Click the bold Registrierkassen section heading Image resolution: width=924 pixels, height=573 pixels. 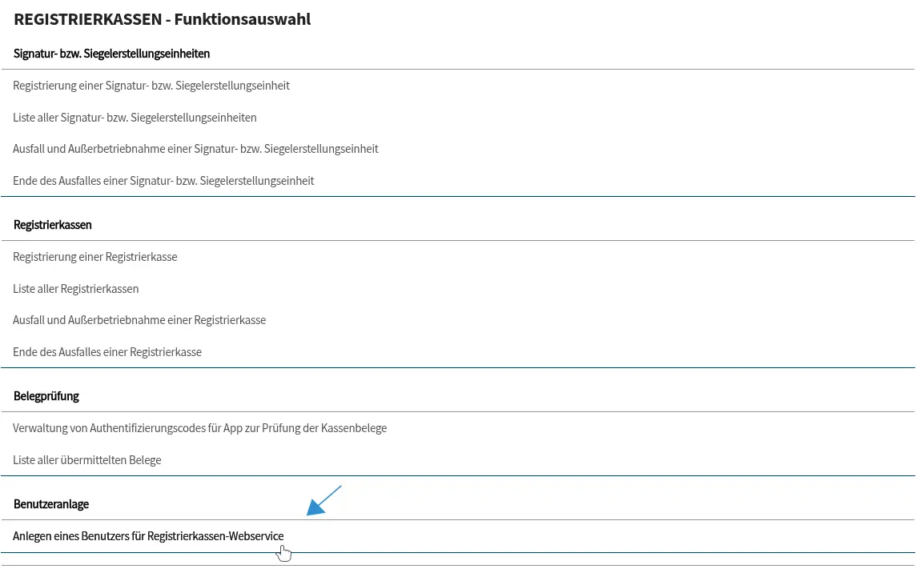coord(53,225)
